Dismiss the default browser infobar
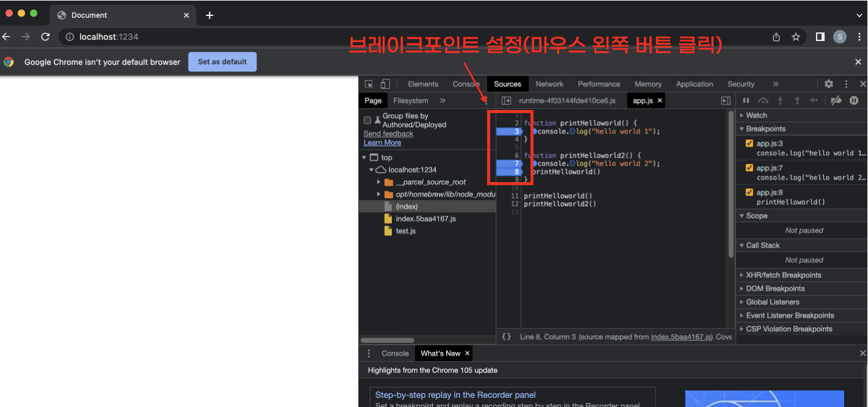The width and height of the screenshot is (868, 407). pos(858,62)
